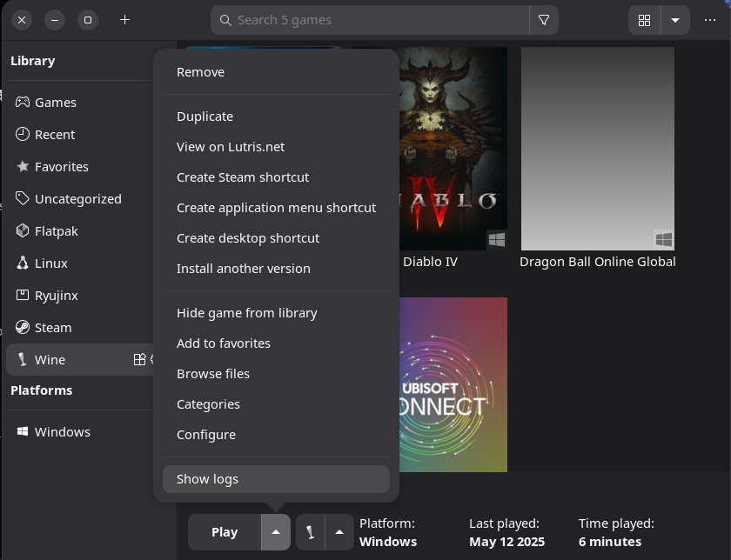The image size is (731, 560).
Task: Click the wine glass button beside Play
Action: tap(310, 532)
